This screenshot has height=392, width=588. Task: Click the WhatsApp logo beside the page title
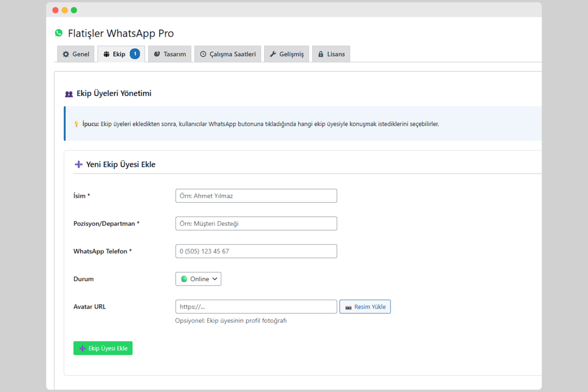click(x=59, y=33)
